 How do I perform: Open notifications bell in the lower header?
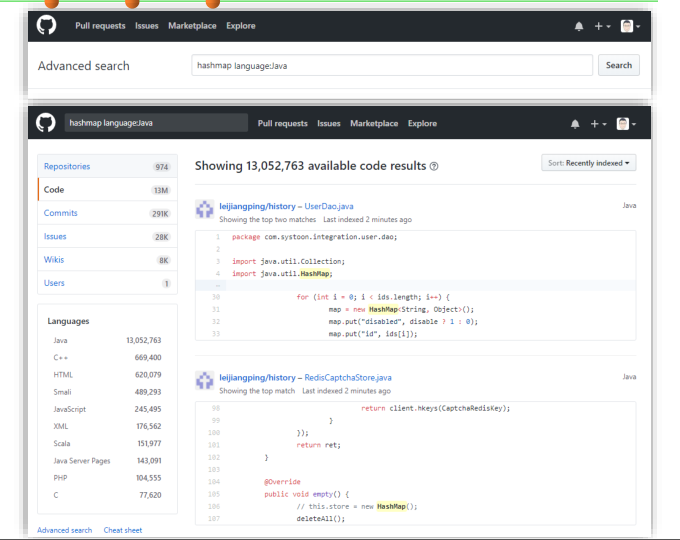[x=574, y=124]
